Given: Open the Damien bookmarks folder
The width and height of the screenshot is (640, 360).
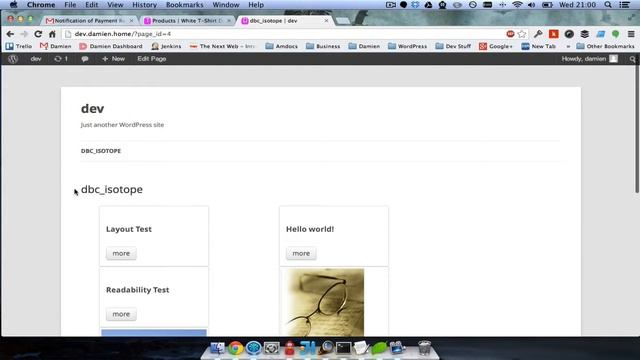Looking at the screenshot, I should 364,46.
